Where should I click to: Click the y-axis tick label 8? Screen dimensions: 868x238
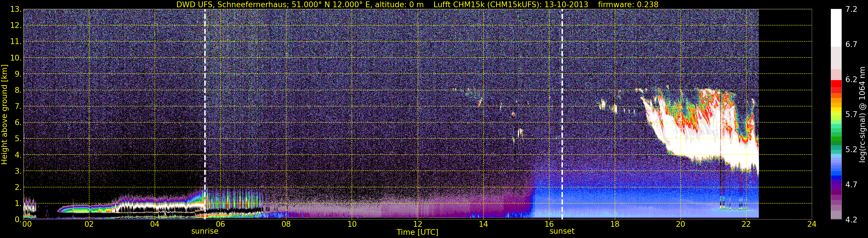tap(18, 90)
